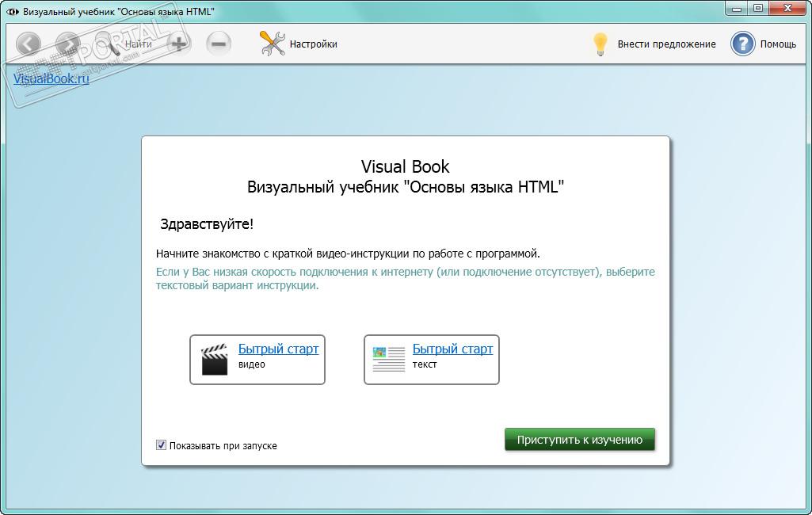
Task: Open Быстрый старт text link
Action: pos(452,349)
